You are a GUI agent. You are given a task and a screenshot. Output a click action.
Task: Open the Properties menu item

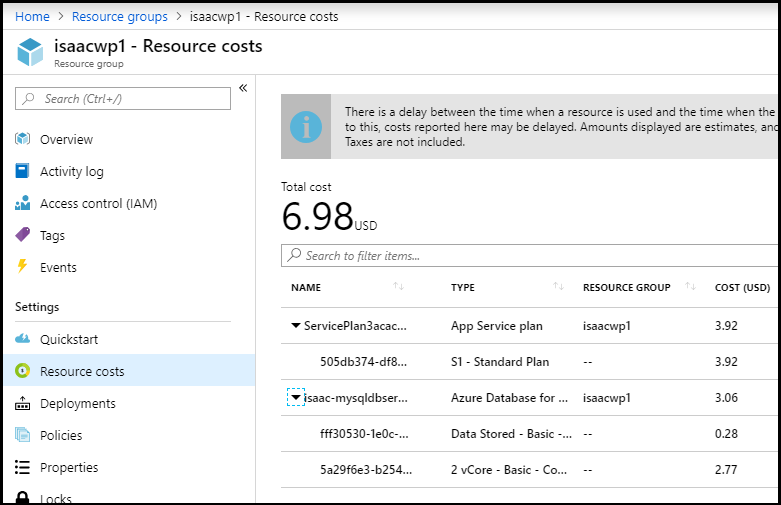pyautogui.click(x=68, y=467)
